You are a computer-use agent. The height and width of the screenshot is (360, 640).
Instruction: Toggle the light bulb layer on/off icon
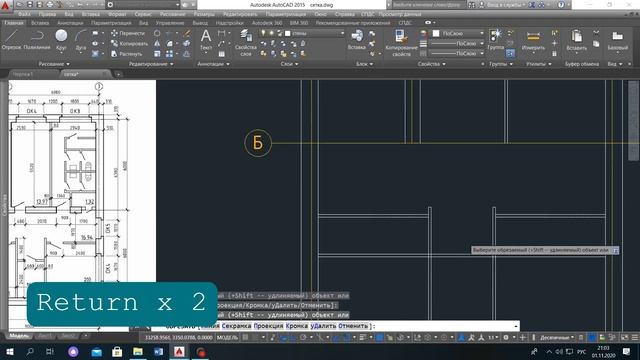point(263,33)
